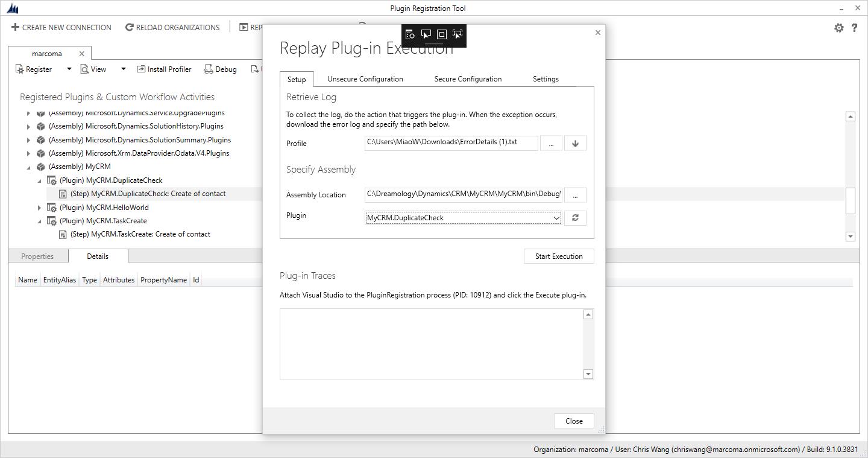Open the Plugin combo box MyCRM.DuplicateCheck

pyautogui.click(x=464, y=218)
